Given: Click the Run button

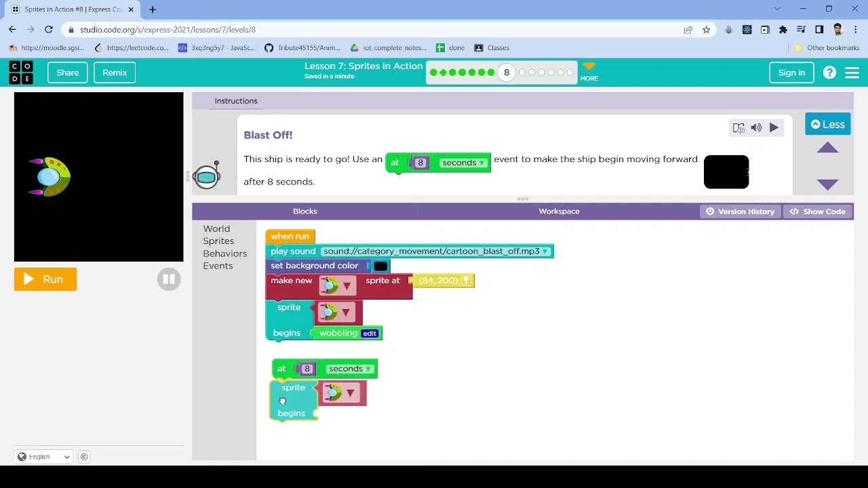Looking at the screenshot, I should coord(45,279).
